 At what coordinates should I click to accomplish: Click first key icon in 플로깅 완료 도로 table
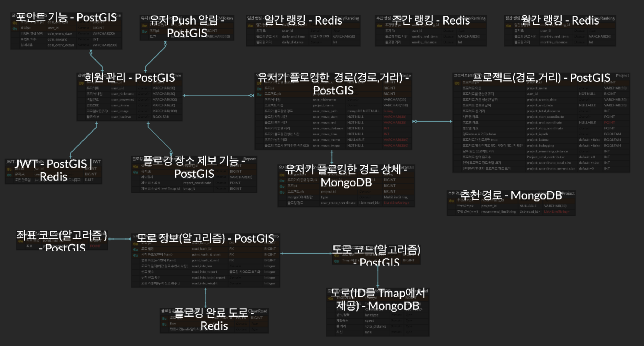(x=164, y=318)
